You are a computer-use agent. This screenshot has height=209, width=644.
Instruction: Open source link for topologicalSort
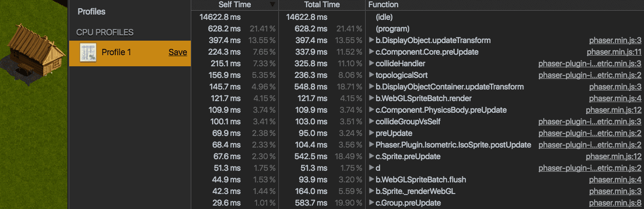coord(590,75)
